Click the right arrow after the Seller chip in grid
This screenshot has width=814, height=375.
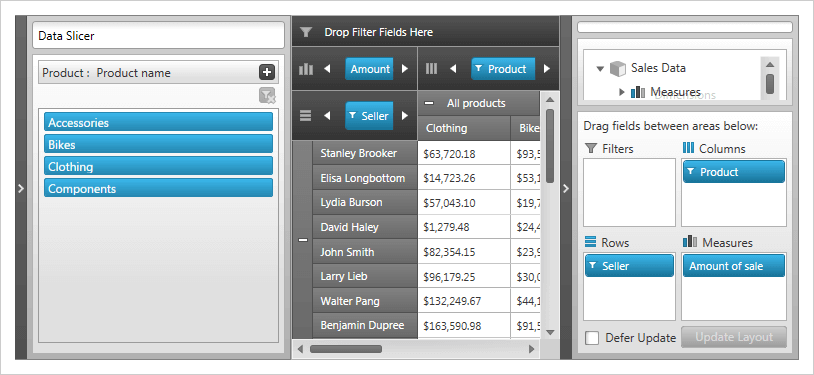click(x=405, y=115)
